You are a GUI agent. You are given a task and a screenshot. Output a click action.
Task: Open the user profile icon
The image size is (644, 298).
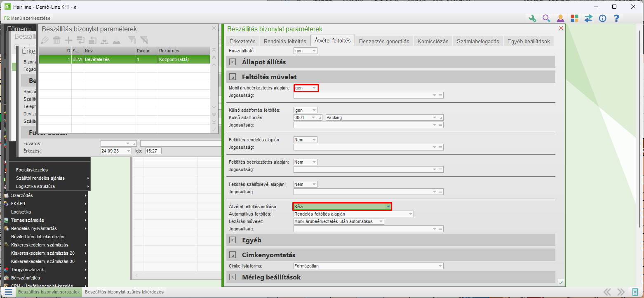click(x=560, y=18)
